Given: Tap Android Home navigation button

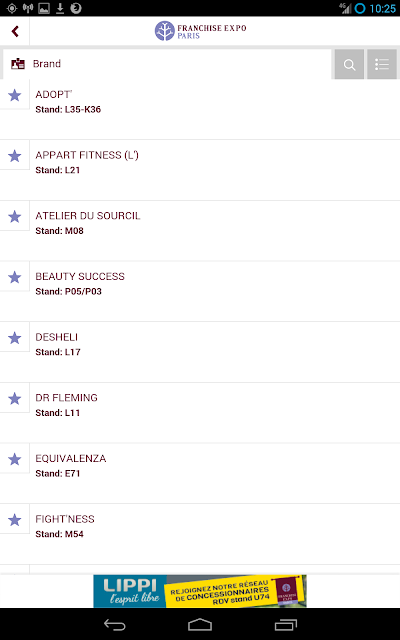Looking at the screenshot, I should click(x=200, y=624).
